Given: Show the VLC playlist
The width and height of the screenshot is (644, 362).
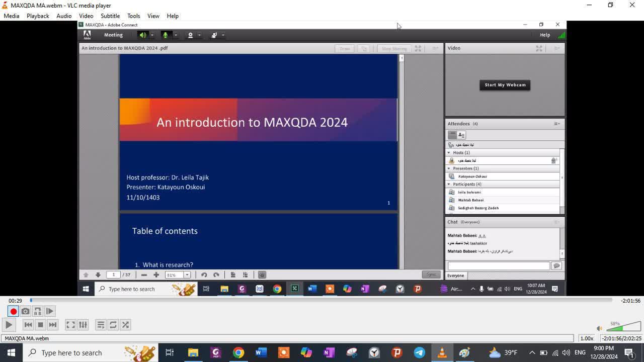Looking at the screenshot, I should point(101,325).
